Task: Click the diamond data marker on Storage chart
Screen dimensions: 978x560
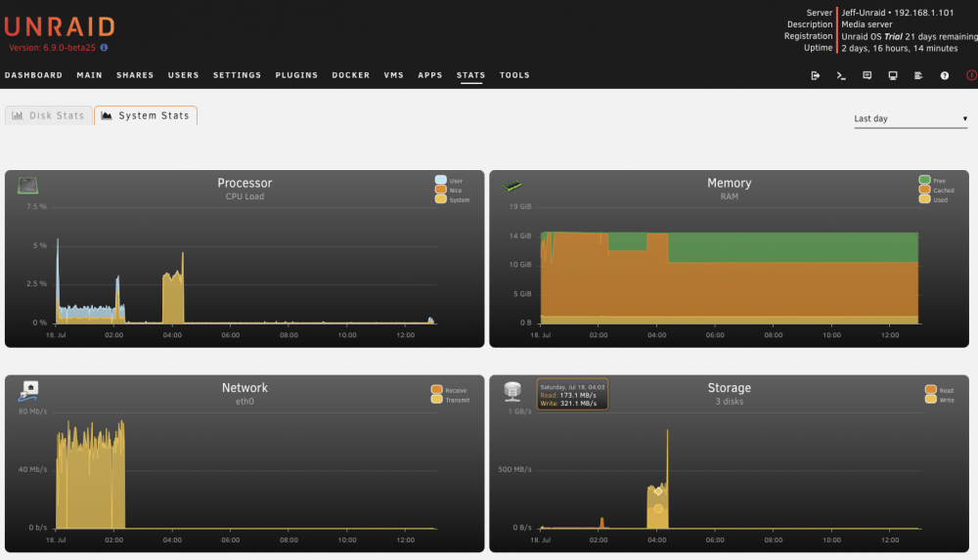Action: click(x=658, y=492)
